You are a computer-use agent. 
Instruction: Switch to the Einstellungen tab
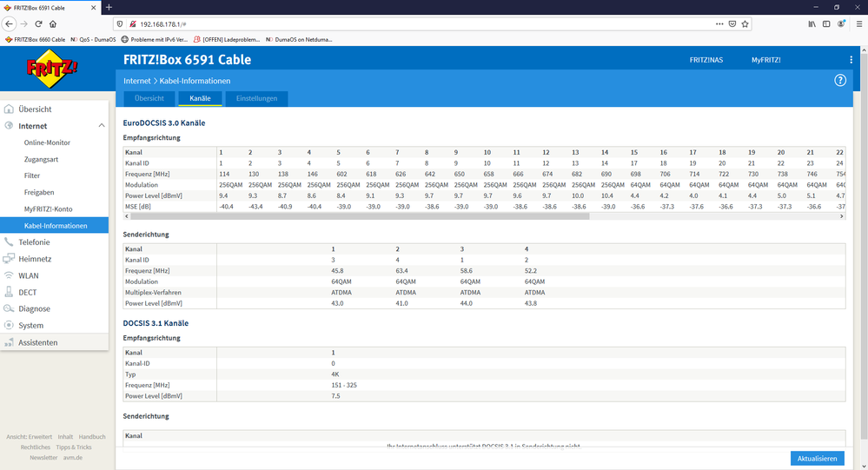256,98
